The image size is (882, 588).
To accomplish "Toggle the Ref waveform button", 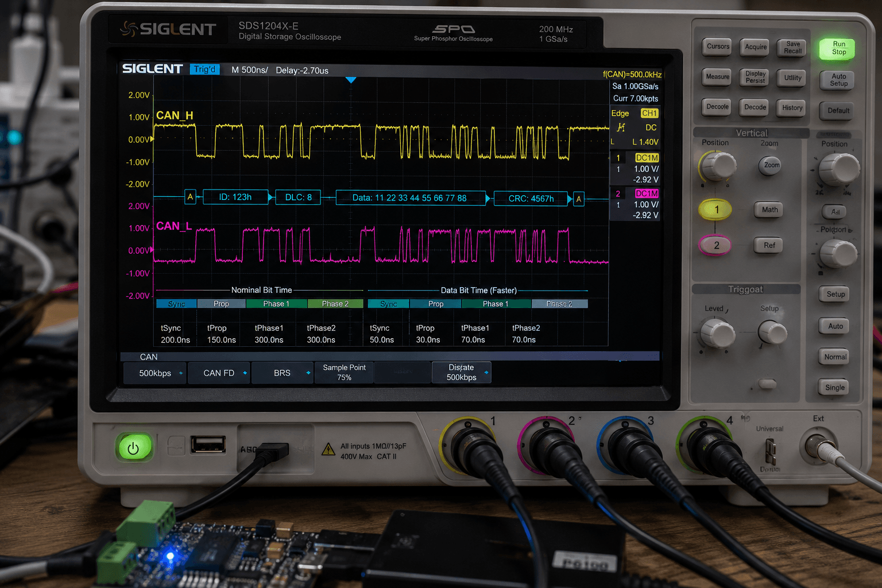I will [769, 246].
